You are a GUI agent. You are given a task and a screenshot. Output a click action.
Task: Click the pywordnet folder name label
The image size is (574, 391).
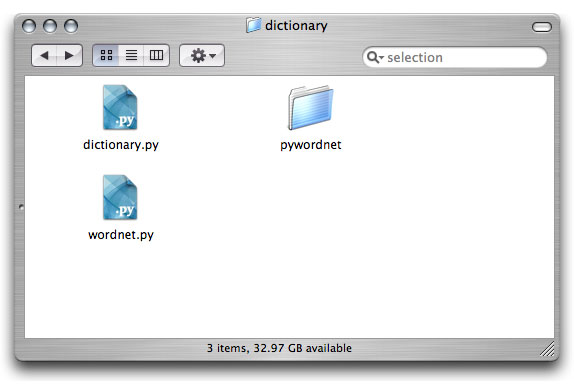pos(310,145)
